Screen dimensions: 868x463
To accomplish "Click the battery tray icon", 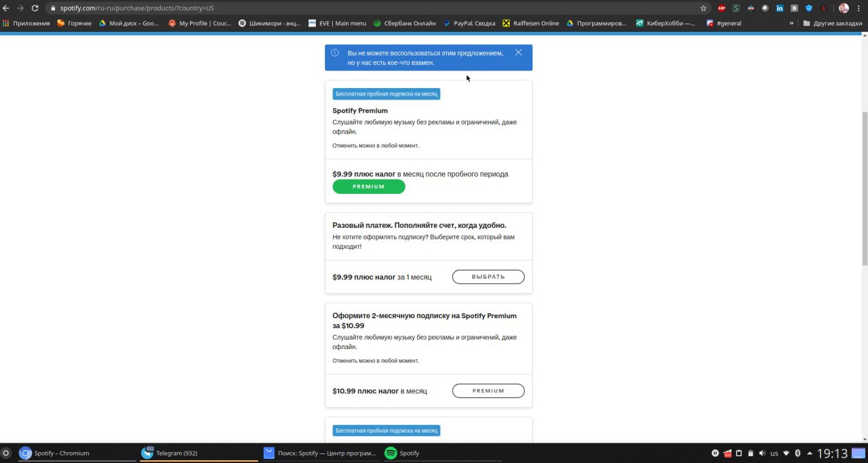I will pos(751,453).
